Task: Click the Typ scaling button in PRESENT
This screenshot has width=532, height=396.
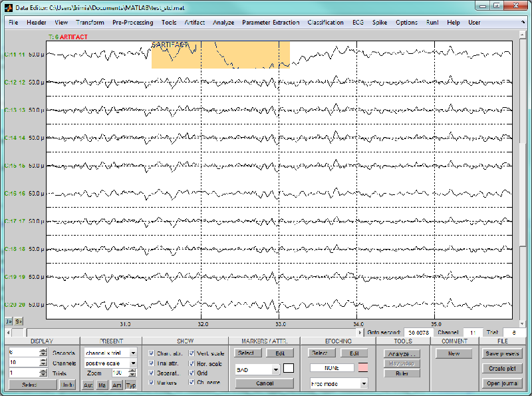Action: point(131,385)
